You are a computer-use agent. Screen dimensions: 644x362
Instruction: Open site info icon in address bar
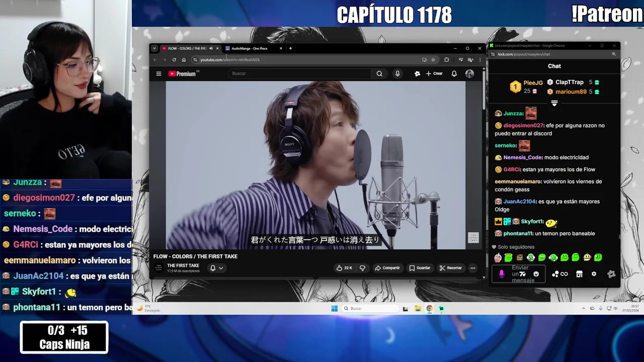tap(195, 60)
